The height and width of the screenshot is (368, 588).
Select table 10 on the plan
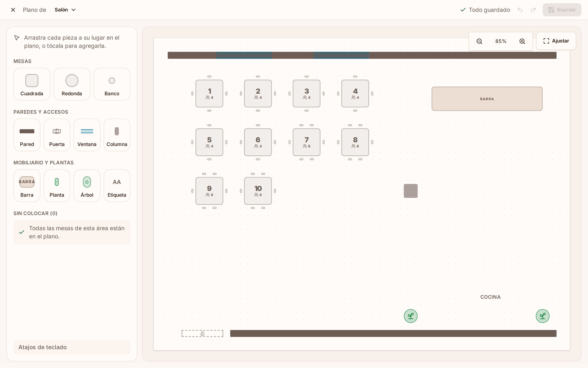(258, 191)
